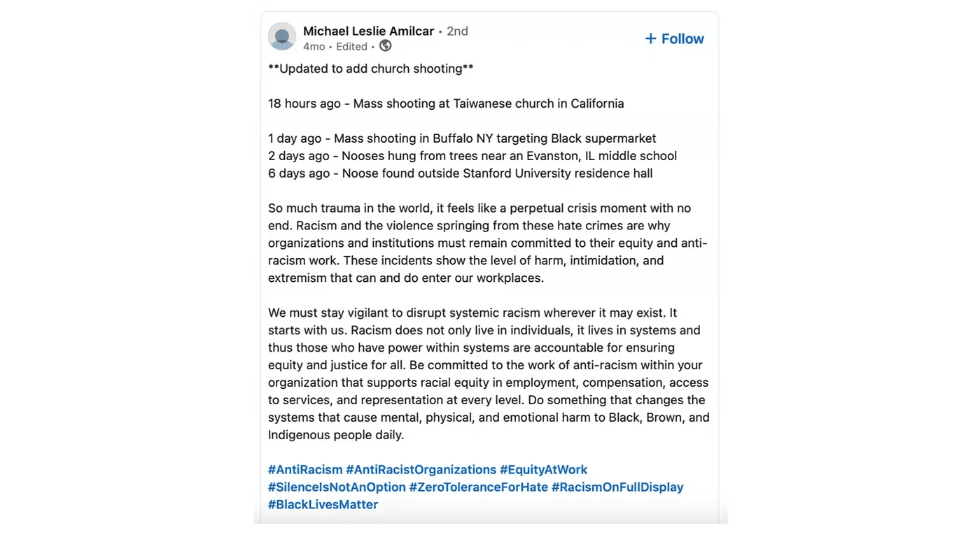This screenshot has width=980, height=542.
Task: Click the Evanston nooses line
Action: (x=472, y=156)
